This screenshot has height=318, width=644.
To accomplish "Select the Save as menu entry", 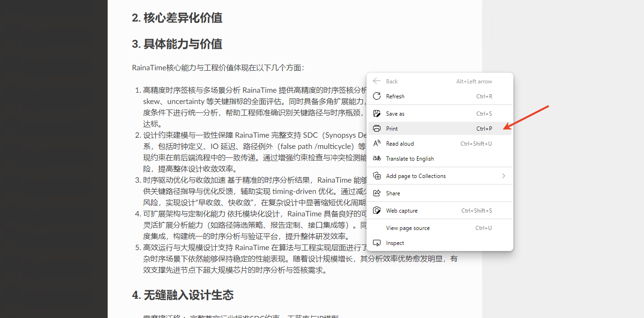I will pos(395,114).
